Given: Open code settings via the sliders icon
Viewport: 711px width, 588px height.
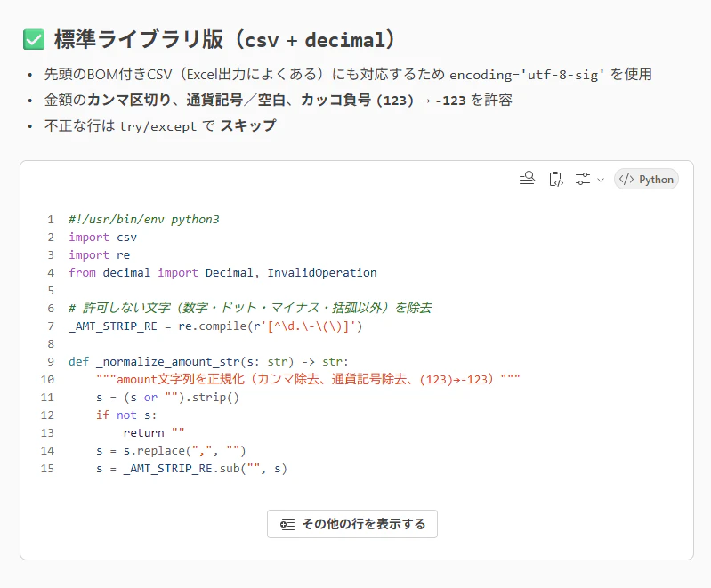Looking at the screenshot, I should click(583, 179).
